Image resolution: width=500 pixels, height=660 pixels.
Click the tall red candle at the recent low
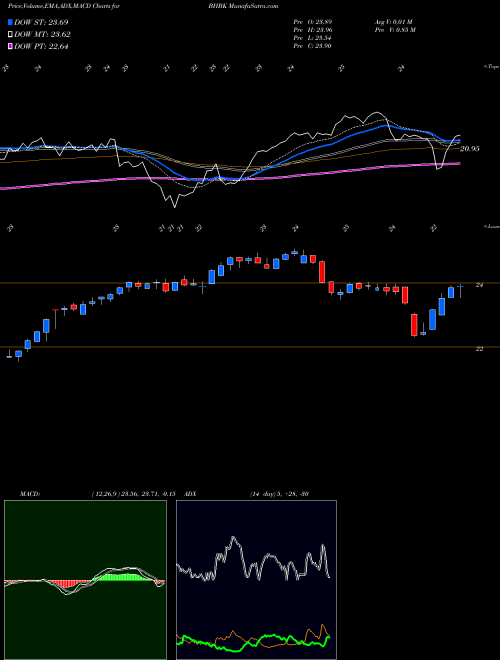point(414,325)
